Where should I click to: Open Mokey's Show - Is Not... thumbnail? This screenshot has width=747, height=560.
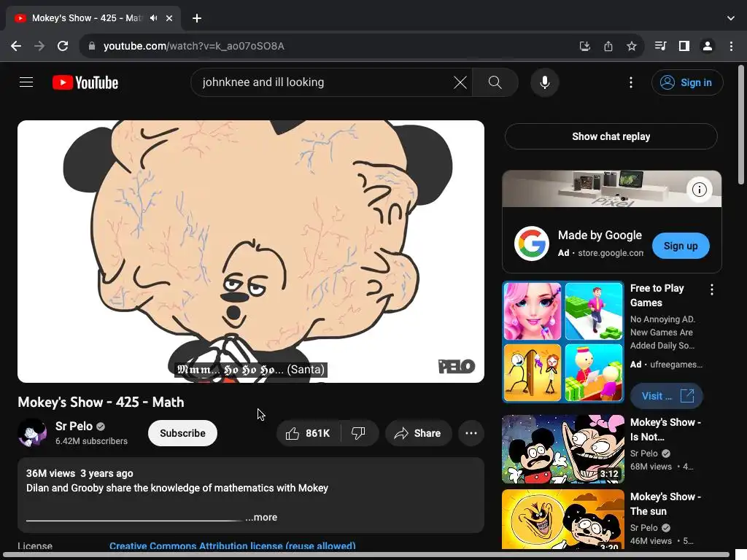(562, 449)
